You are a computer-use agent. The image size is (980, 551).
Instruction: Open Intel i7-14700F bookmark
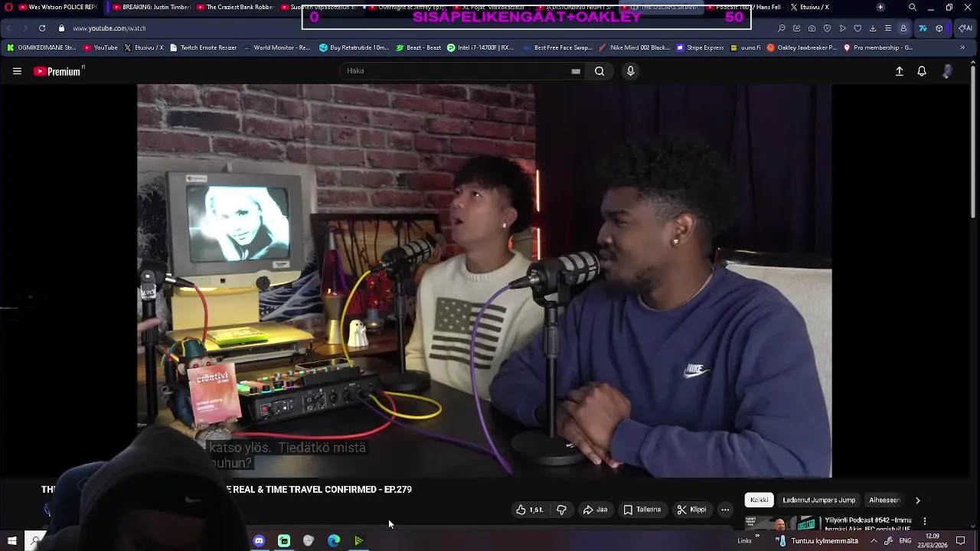(x=480, y=47)
